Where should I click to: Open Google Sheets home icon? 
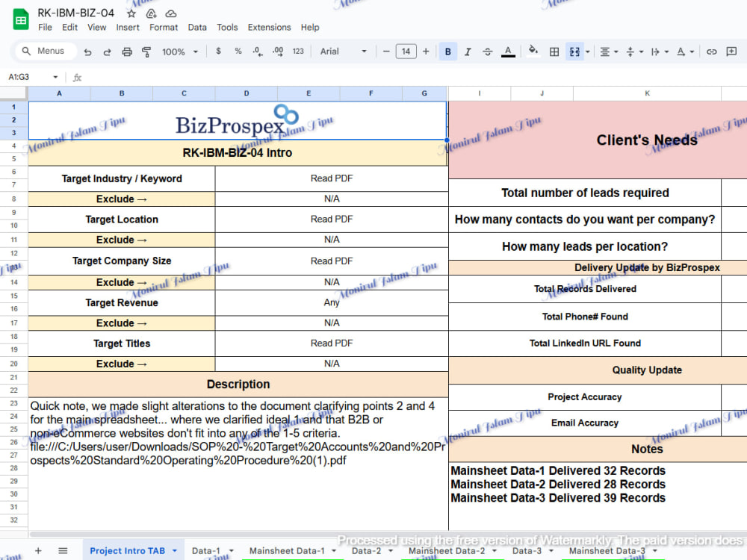click(20, 19)
